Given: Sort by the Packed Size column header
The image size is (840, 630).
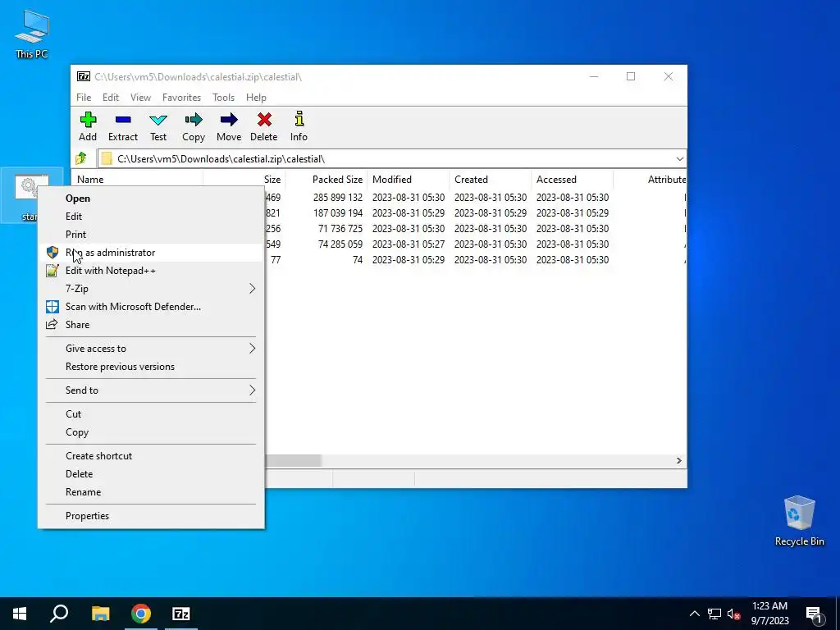Looking at the screenshot, I should (326, 180).
